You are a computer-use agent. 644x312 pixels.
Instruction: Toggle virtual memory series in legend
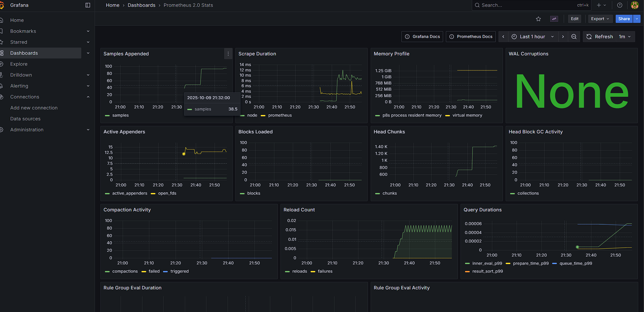[467, 115]
